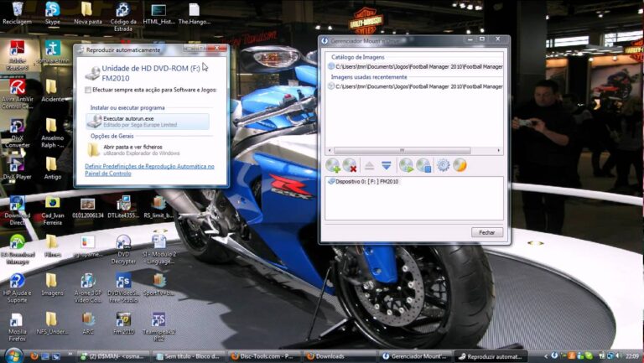Click the EA Download Manager desktop icon

18,249
